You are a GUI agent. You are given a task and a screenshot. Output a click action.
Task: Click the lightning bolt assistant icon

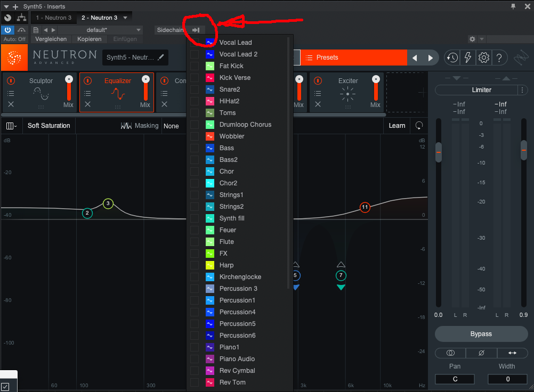pyautogui.click(x=468, y=58)
